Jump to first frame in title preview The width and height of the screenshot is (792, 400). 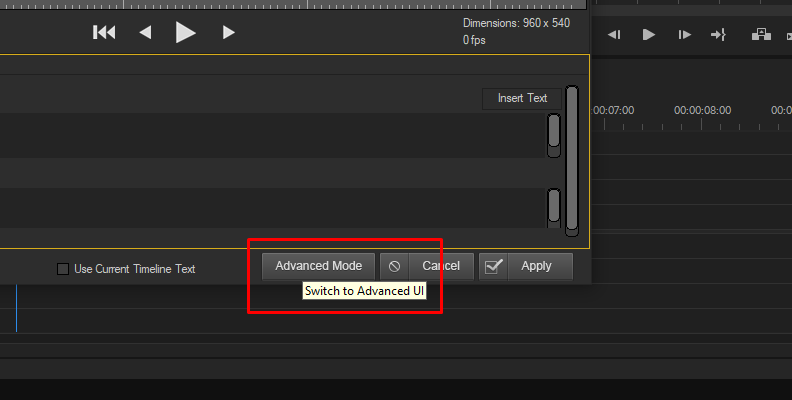click(x=104, y=32)
